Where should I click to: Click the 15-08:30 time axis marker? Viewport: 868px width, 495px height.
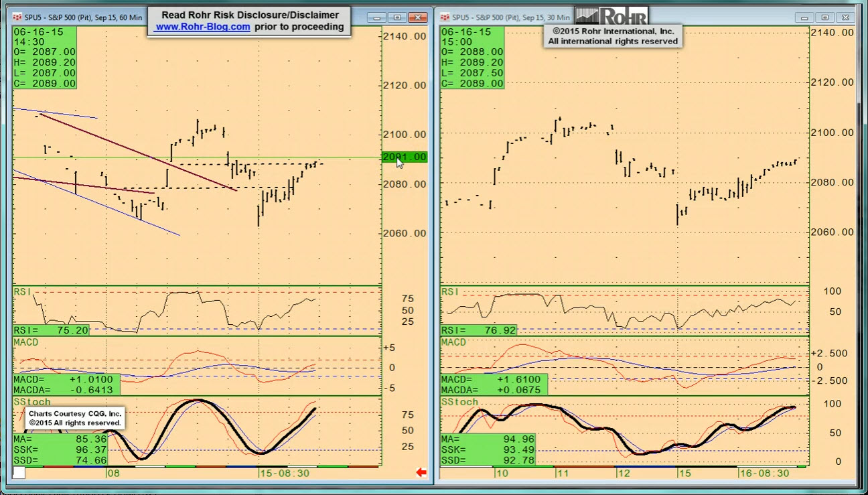285,473
